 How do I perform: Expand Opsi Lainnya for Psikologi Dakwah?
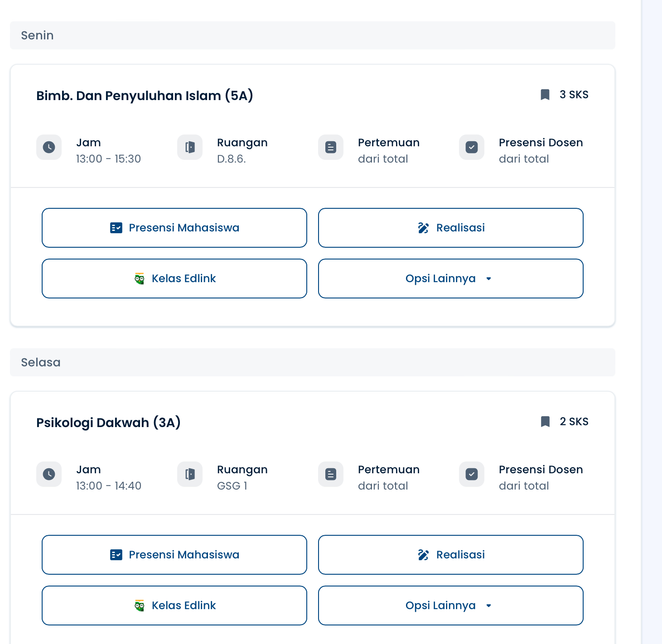pyautogui.click(x=450, y=606)
